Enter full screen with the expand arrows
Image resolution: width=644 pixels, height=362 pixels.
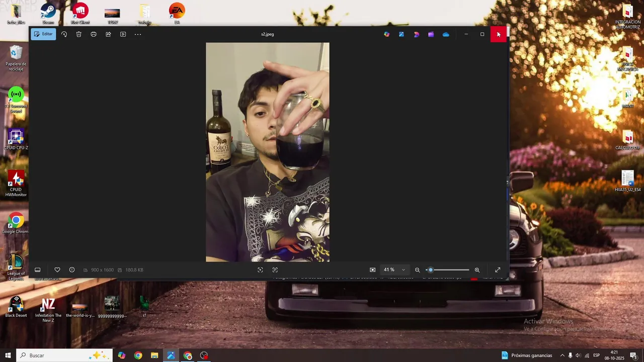[498, 270]
